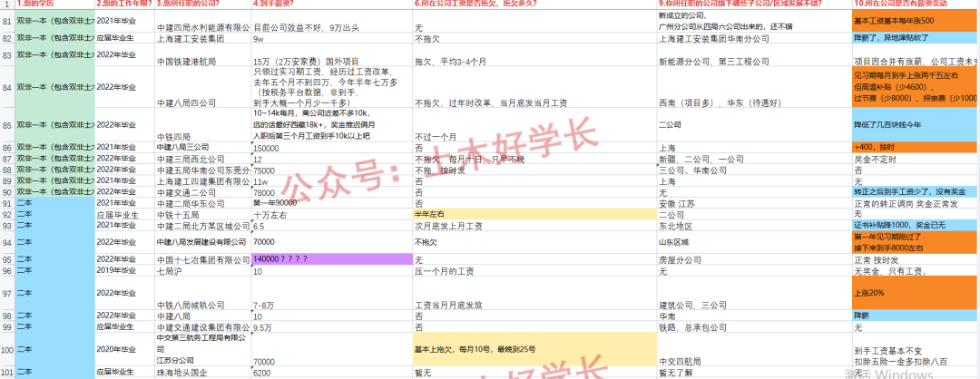The width and height of the screenshot is (980, 379).
Task: Click the cell "建筑公司、三公司"
Action: 754,293
